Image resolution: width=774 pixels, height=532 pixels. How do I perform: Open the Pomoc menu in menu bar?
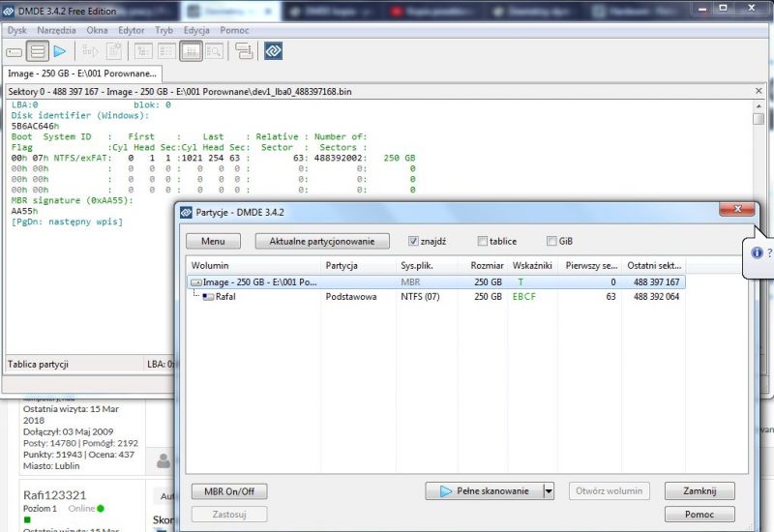tap(234, 30)
